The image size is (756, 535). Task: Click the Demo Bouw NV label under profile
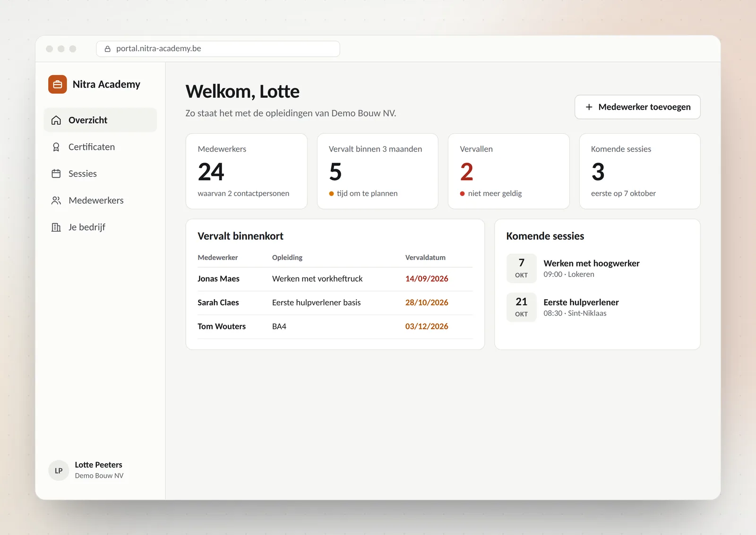(99, 476)
